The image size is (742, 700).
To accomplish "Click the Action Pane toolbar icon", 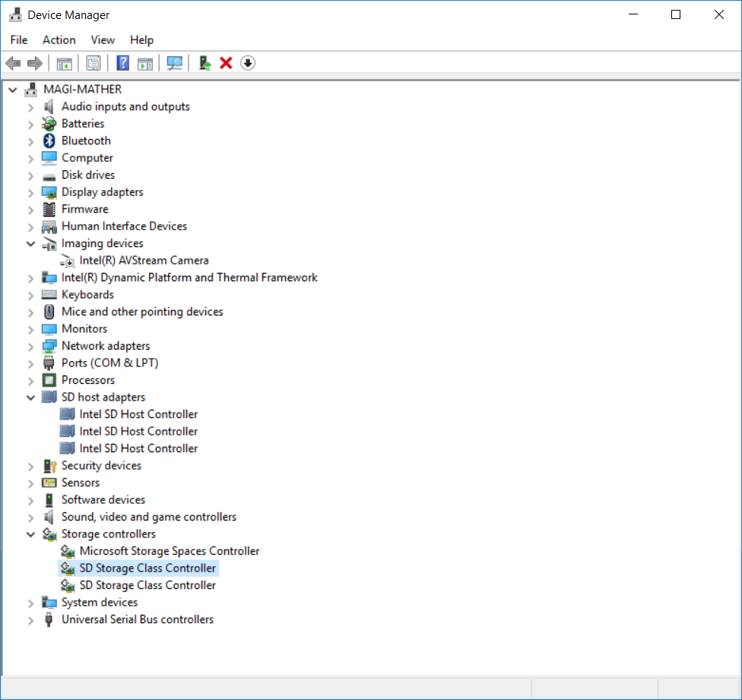I will coord(144,63).
